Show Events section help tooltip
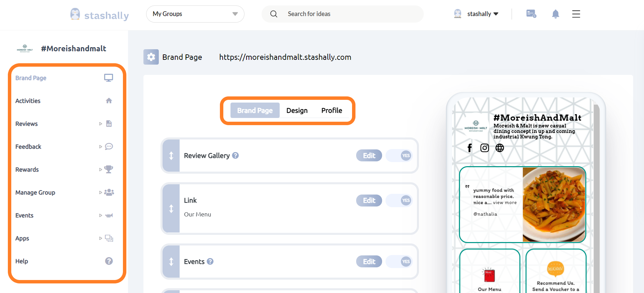 point(210,261)
